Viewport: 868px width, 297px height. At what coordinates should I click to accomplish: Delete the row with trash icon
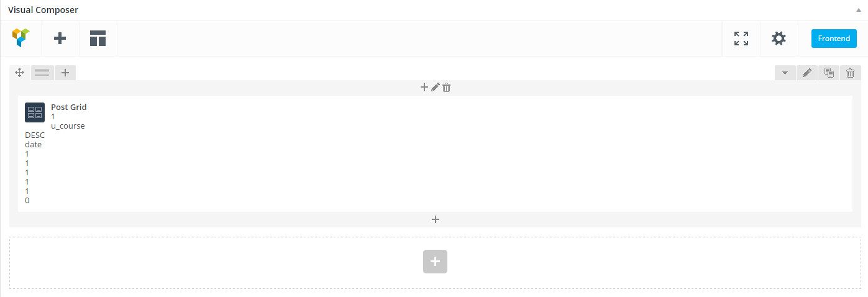tap(851, 73)
